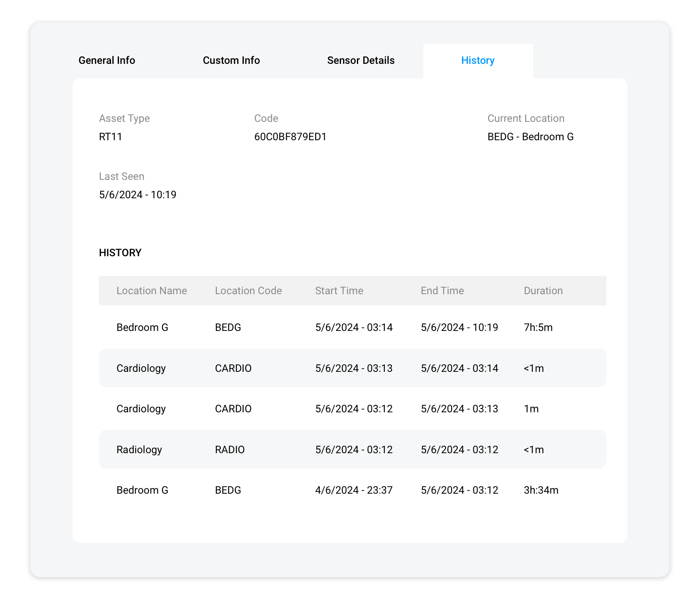The height and width of the screenshot is (603, 700).
Task: Click the RADIO location code
Action: pos(230,449)
